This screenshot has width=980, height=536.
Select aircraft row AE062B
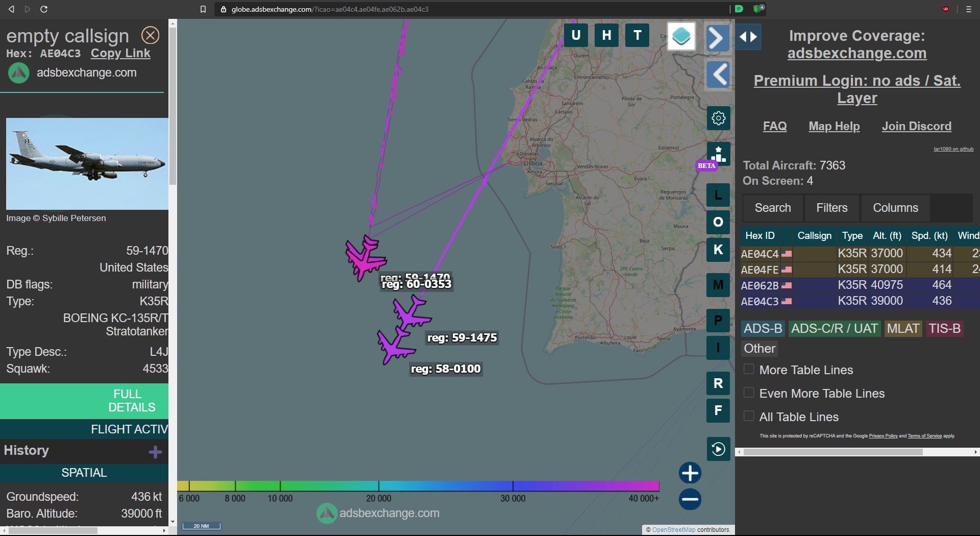tap(860, 285)
